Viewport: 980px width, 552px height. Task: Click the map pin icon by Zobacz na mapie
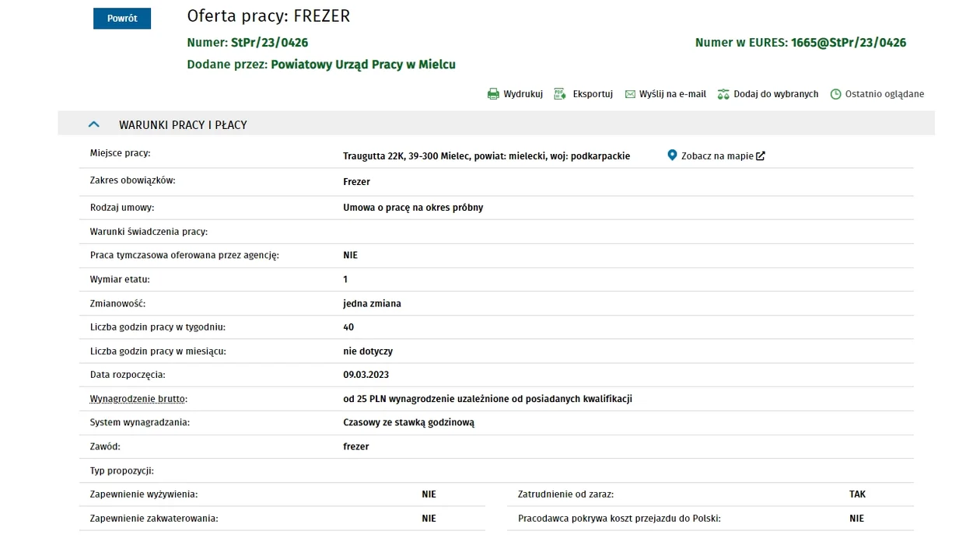pos(673,155)
